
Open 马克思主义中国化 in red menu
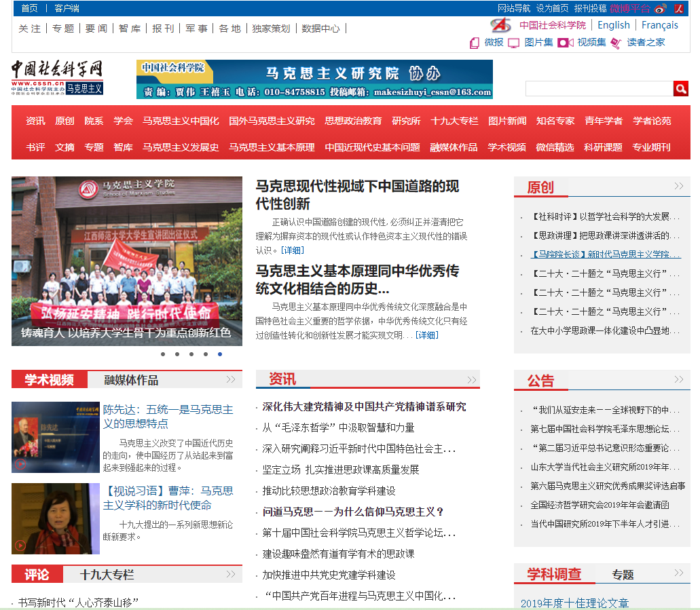181,121
